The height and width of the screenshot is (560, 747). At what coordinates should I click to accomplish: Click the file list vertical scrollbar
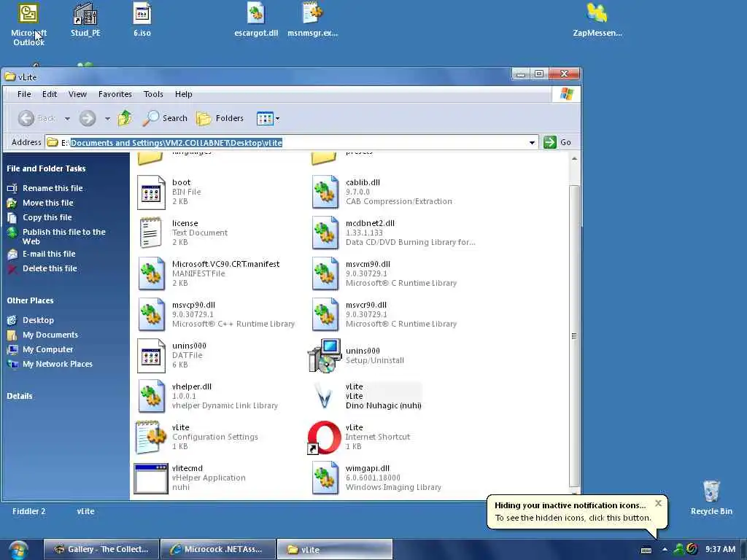click(575, 335)
